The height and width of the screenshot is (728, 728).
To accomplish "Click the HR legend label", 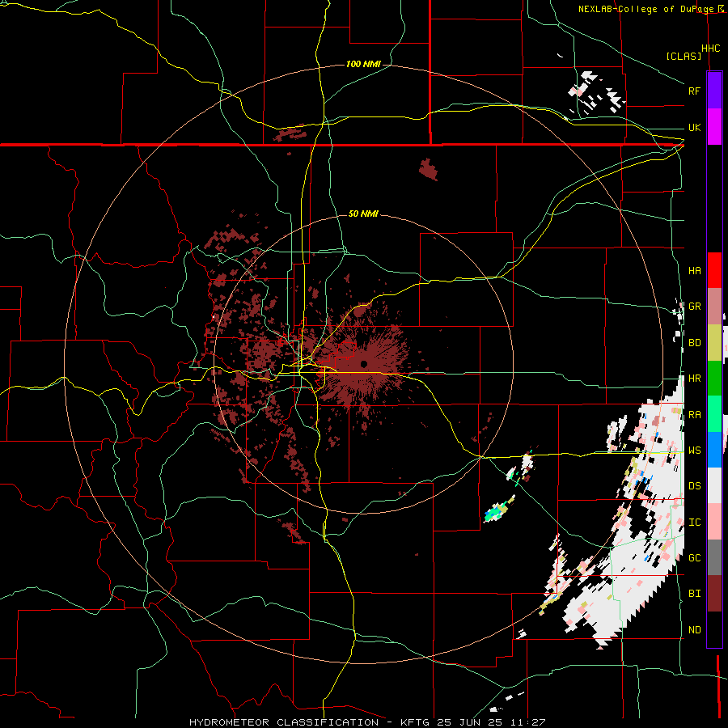I will click(695, 379).
